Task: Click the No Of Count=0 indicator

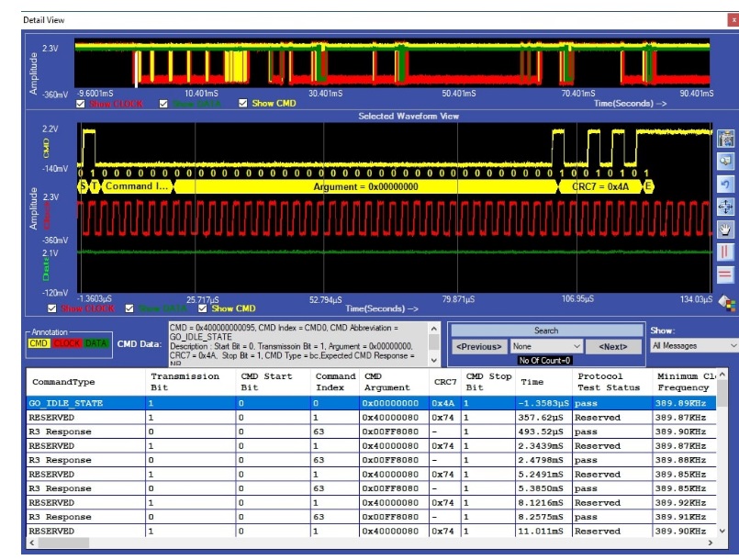Action: (544, 361)
